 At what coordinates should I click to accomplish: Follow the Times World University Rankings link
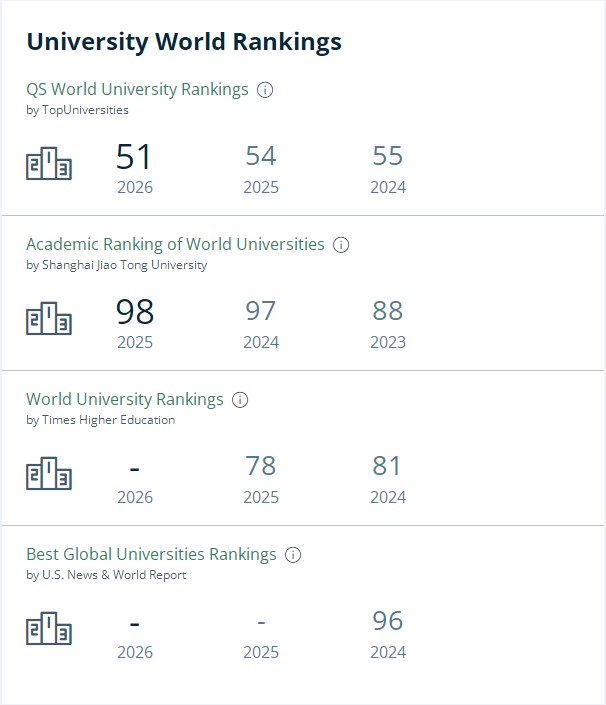125,399
